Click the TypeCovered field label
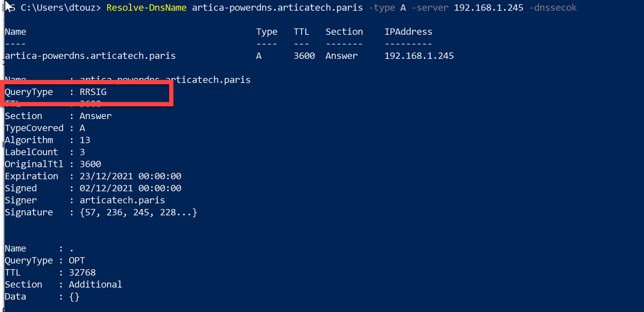This screenshot has width=644, height=312. (34, 128)
